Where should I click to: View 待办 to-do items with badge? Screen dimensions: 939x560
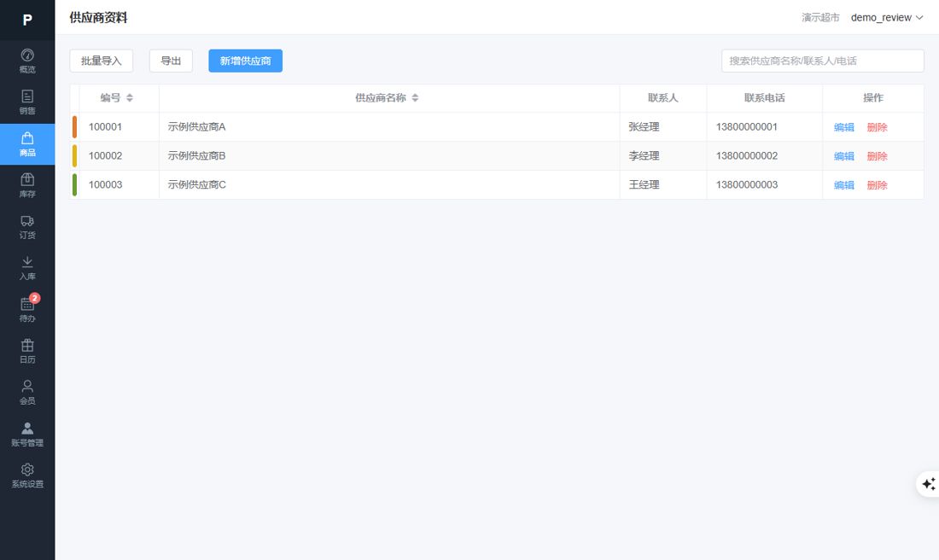(x=27, y=310)
